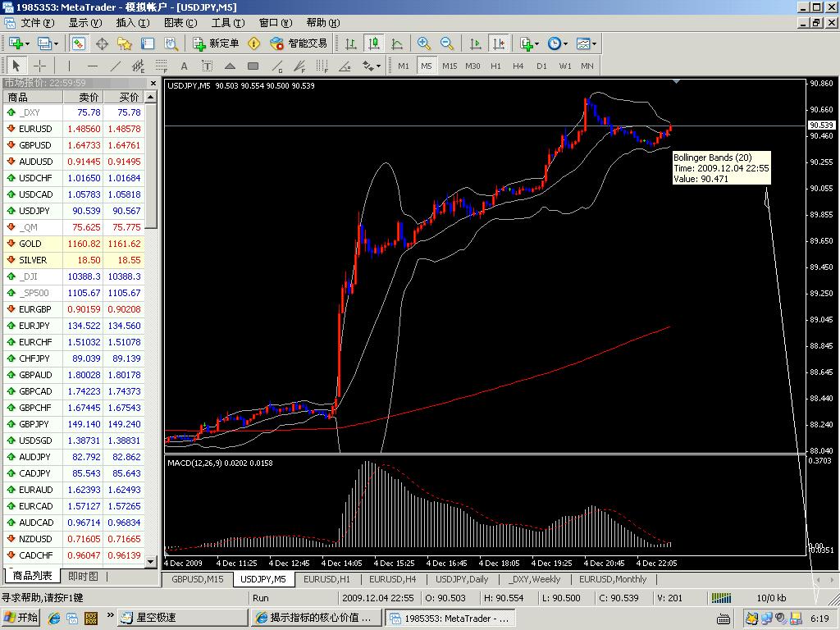Image resolution: width=840 pixels, height=630 pixels.
Task: Switch timeframe to H1
Action: [495, 66]
